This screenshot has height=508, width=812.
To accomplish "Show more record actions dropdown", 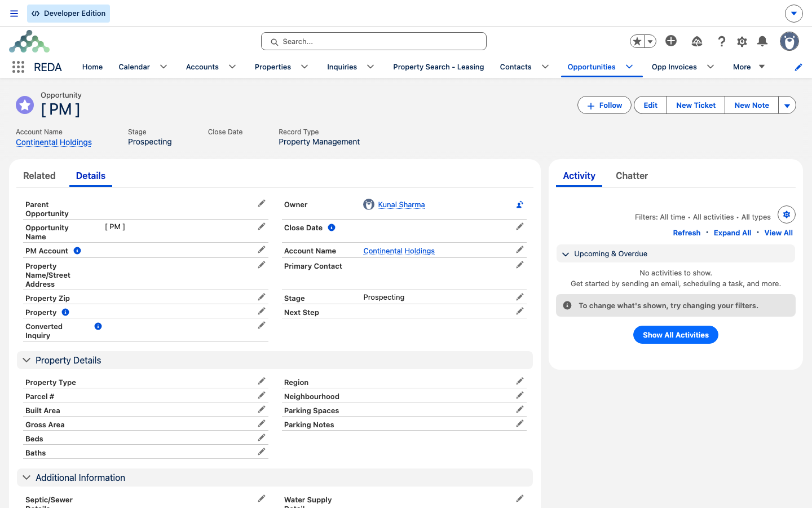I will (787, 105).
